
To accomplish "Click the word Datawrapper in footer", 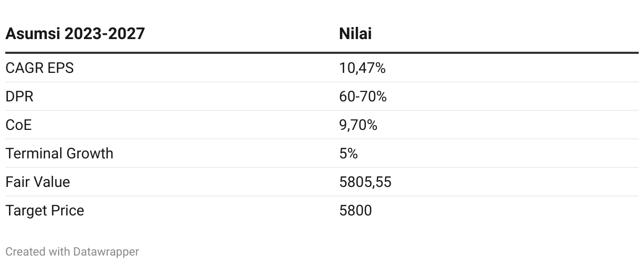I will [x=107, y=252].
